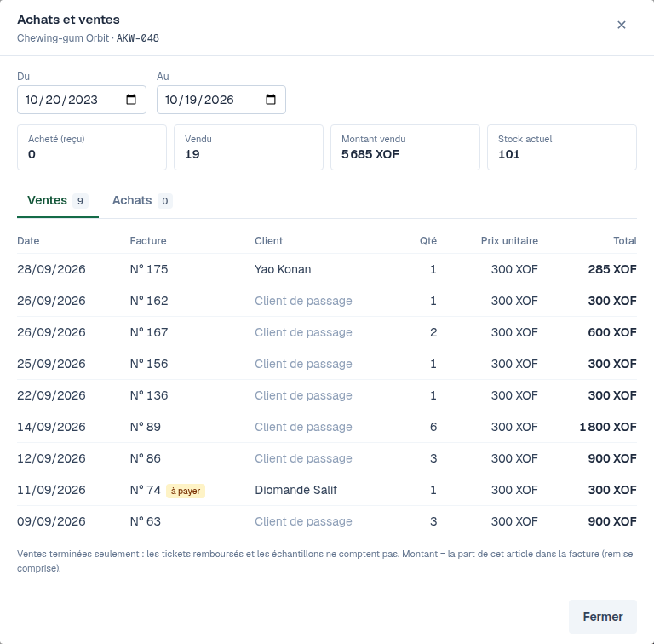This screenshot has height=644, width=654.
Task: Select the Vendu 19 summary card
Action: click(x=249, y=147)
